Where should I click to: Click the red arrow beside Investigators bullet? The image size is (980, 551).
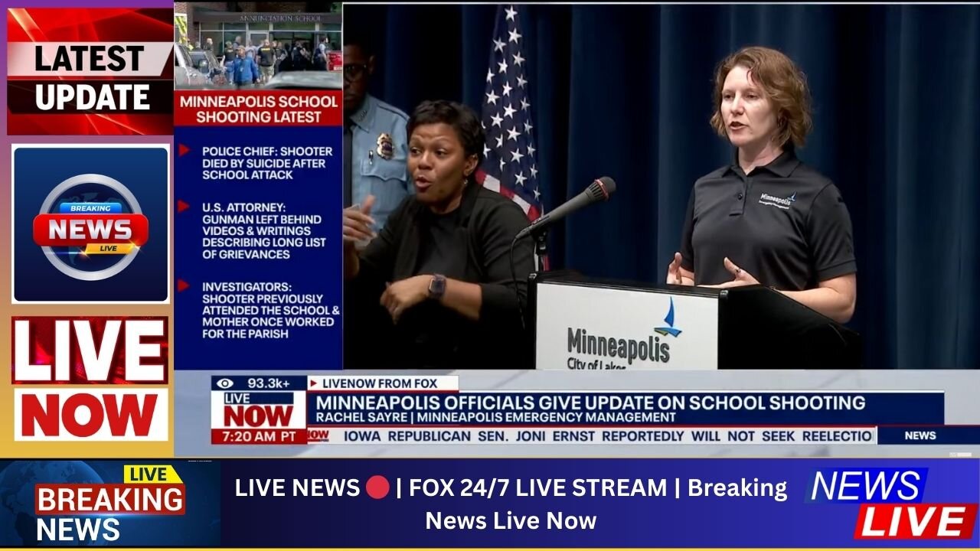point(184,285)
